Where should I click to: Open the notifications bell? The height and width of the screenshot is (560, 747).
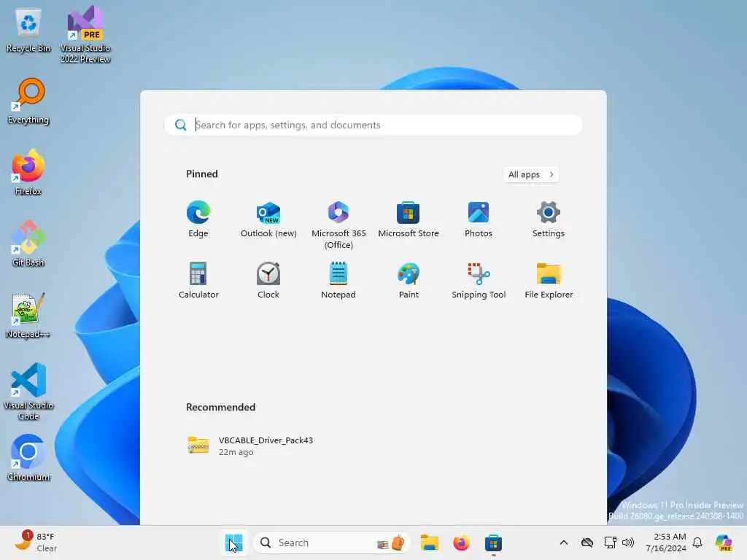[697, 542]
